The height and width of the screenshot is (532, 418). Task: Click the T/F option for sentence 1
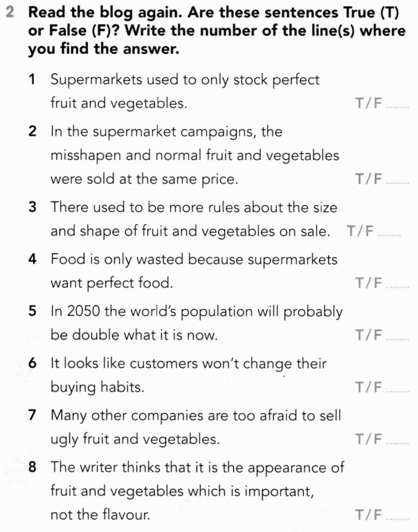[368, 104]
